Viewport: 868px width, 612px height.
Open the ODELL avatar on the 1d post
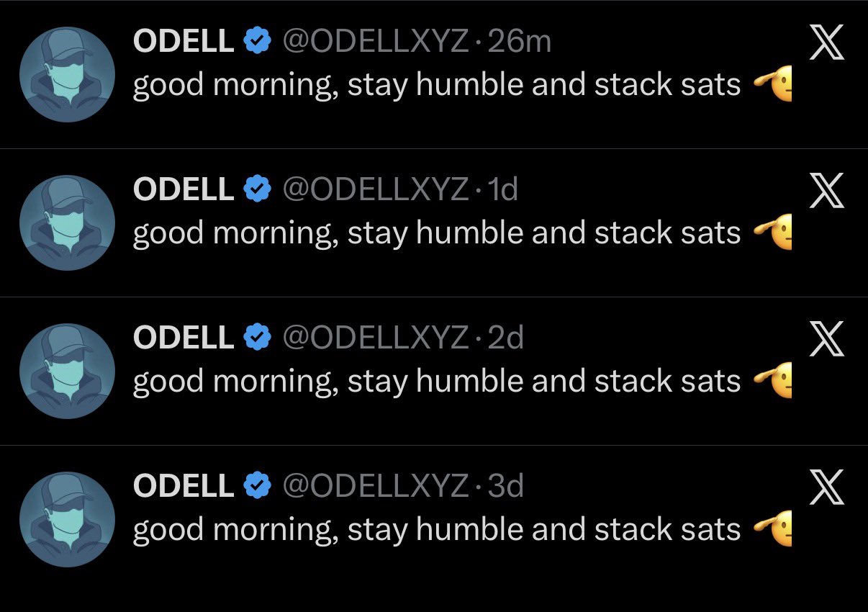[x=67, y=223]
